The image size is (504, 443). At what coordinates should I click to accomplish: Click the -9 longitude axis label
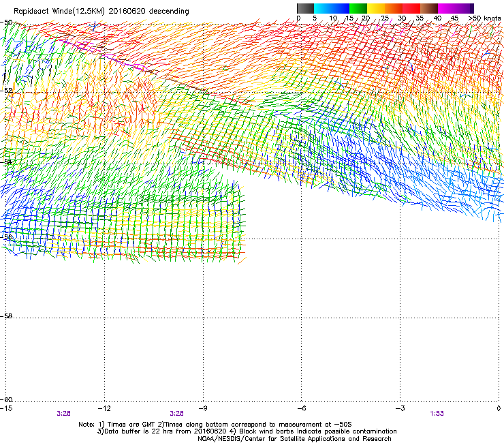click(x=203, y=408)
